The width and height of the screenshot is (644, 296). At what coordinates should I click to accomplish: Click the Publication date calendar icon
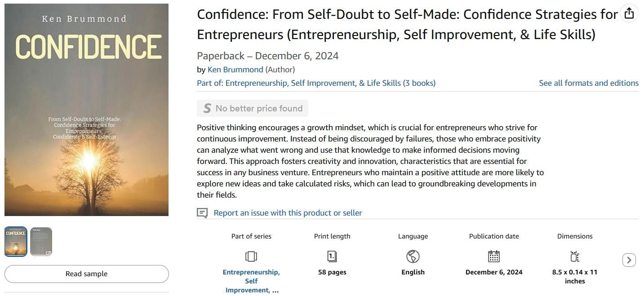click(x=494, y=256)
